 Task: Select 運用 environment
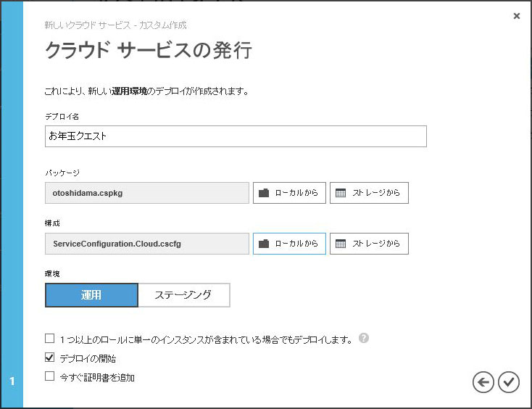(91, 295)
